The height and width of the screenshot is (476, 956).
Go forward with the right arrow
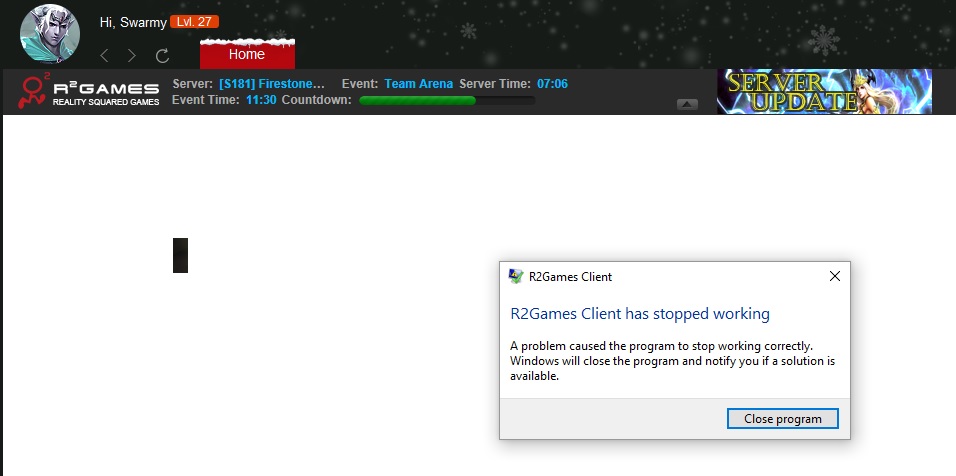[x=132, y=56]
